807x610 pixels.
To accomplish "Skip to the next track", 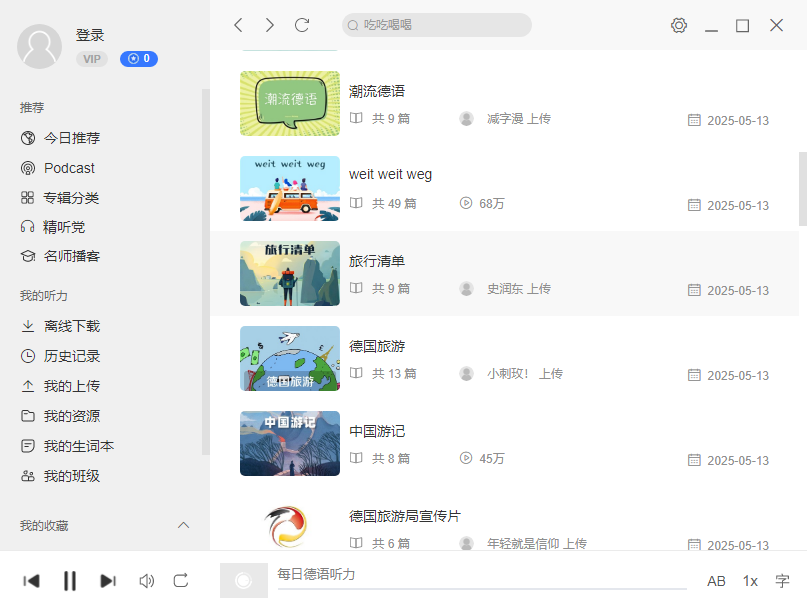I will point(108,581).
